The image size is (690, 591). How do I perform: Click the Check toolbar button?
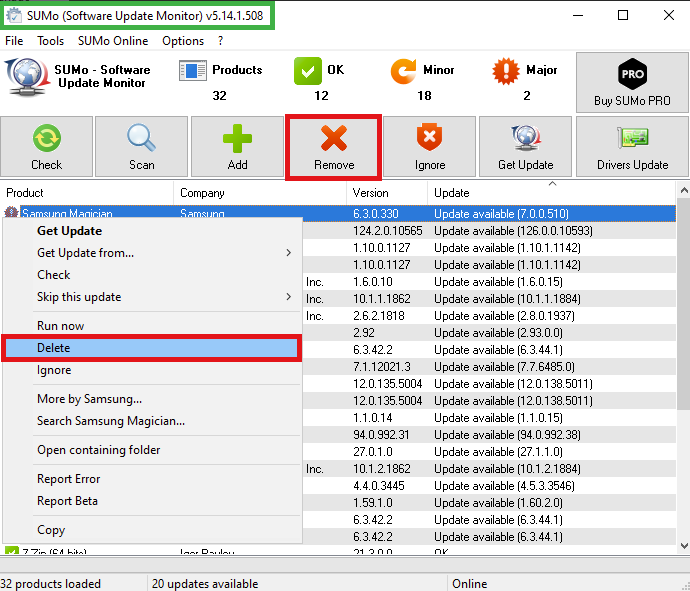46,147
